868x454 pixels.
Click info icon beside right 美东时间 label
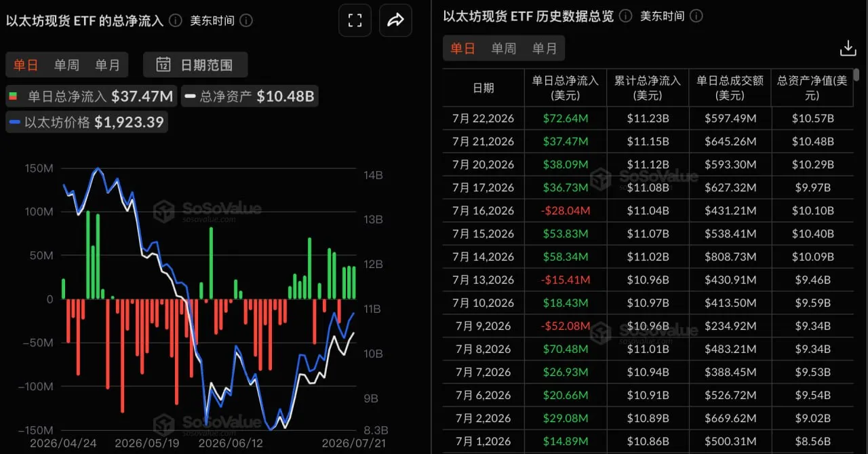[696, 16]
